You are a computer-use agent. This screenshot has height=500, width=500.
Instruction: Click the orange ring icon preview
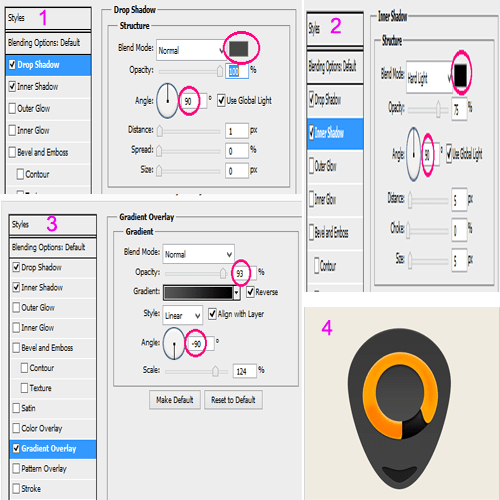pyautogui.click(x=400, y=396)
